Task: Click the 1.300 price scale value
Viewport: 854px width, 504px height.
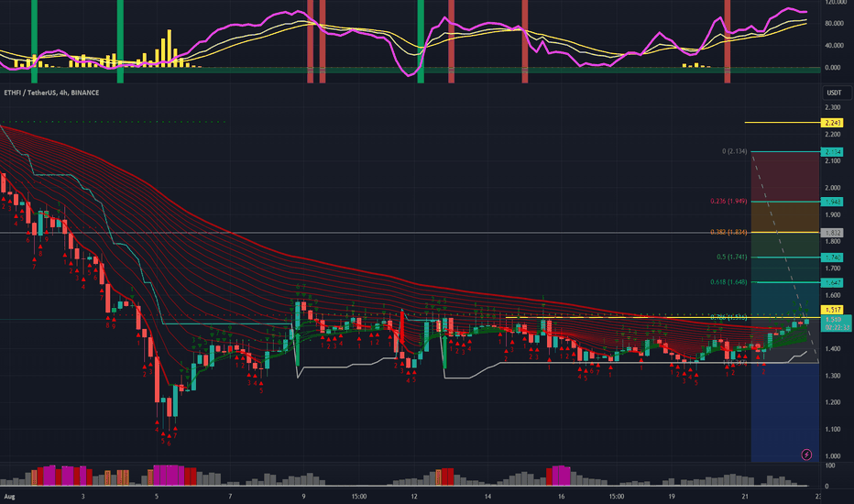Action: [x=833, y=376]
